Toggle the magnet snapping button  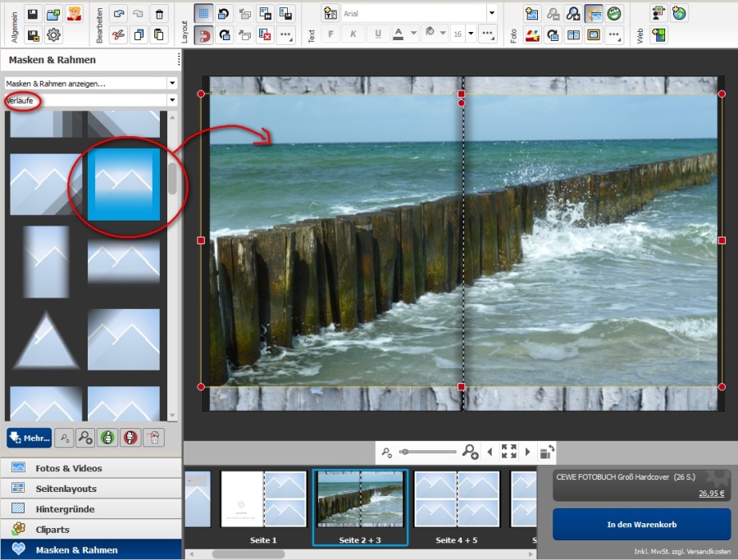(203, 34)
